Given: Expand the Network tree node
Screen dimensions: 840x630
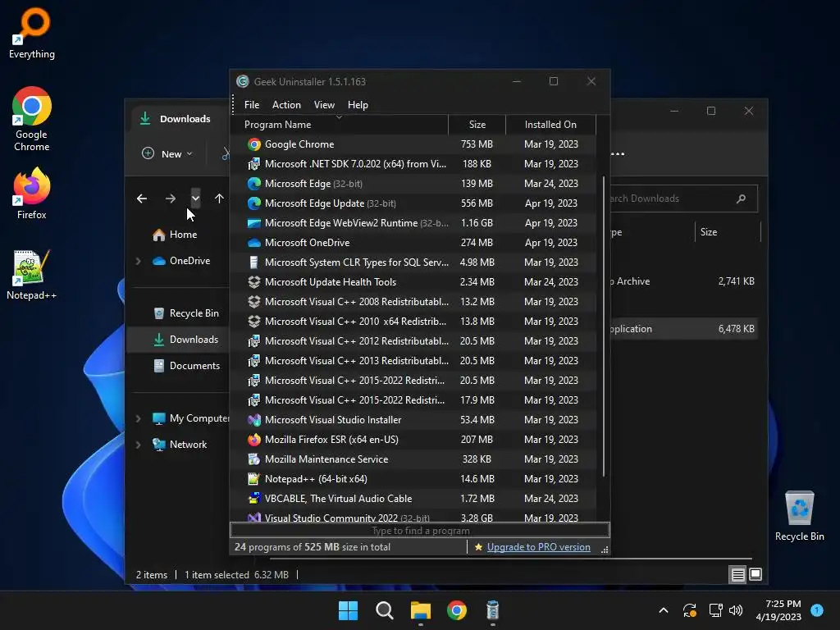Looking at the screenshot, I should coord(138,445).
